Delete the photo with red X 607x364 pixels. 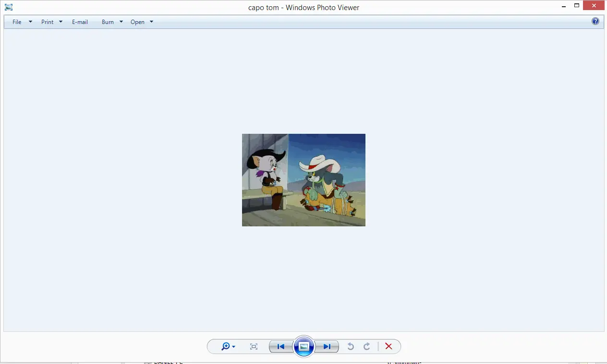coord(389,346)
